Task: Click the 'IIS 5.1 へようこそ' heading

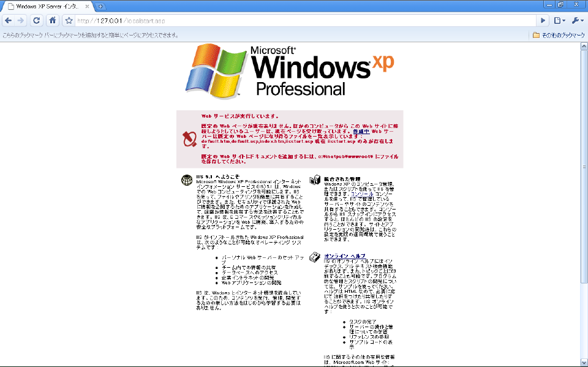Action: (x=218, y=176)
